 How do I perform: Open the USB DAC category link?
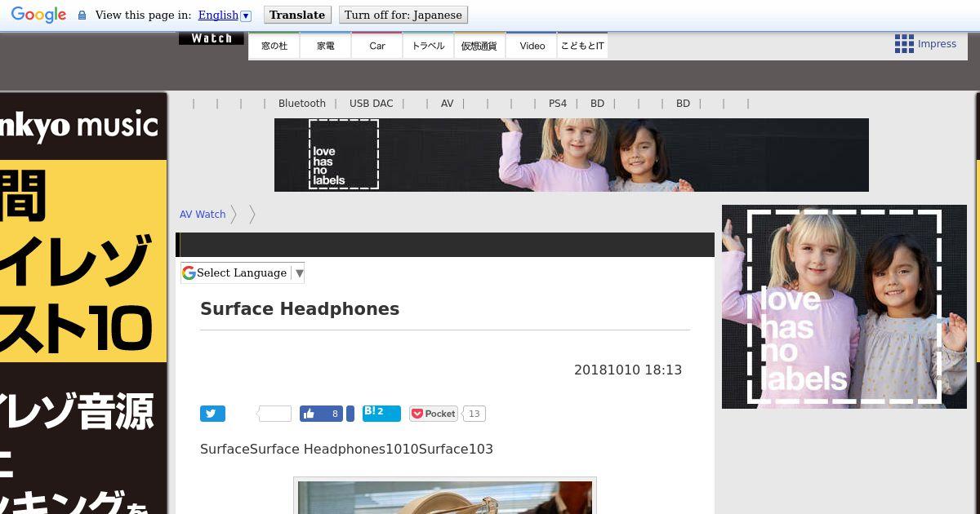[372, 104]
